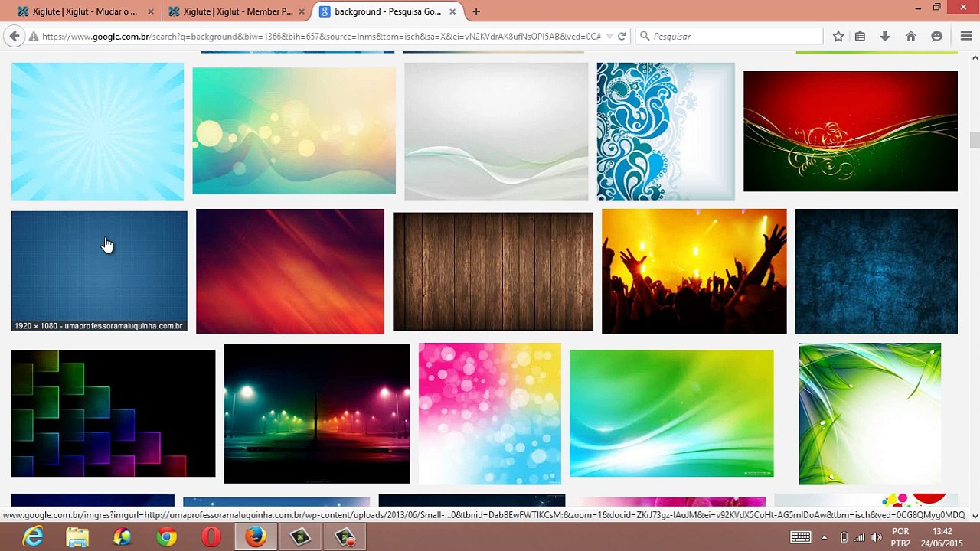
Task: Open network signal settings in the tray
Action: (x=860, y=537)
